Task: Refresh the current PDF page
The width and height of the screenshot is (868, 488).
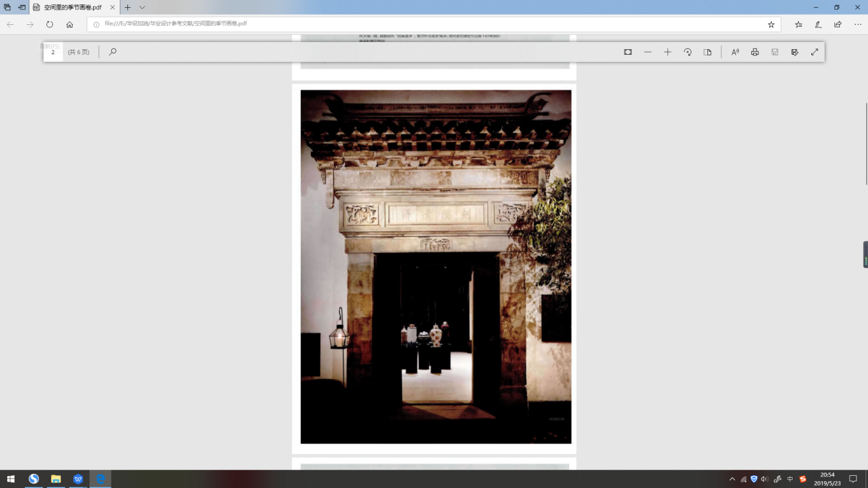Action: pos(50,24)
